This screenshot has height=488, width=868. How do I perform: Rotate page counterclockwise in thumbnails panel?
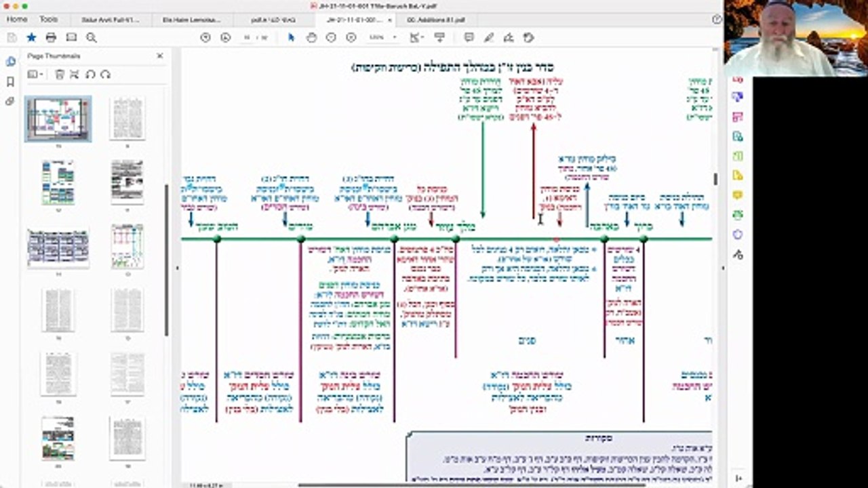(x=90, y=75)
